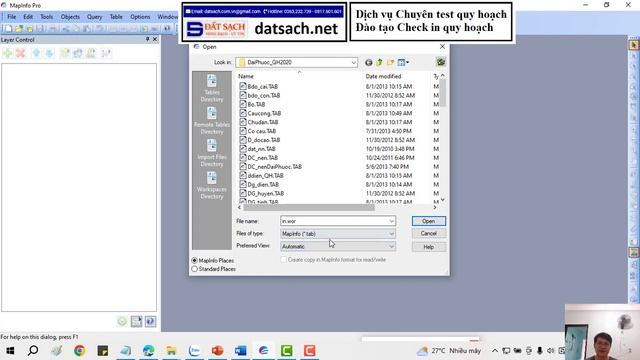Open the Edit menu
The image size is (640, 360).
[28, 17]
